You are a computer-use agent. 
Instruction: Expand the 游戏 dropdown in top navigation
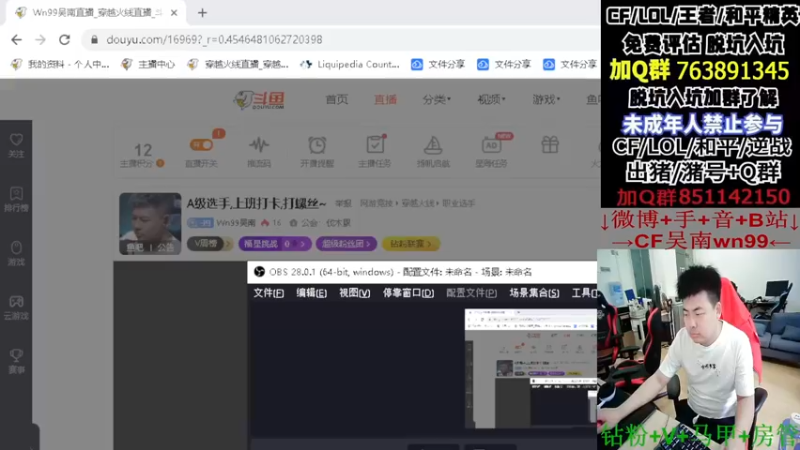pyautogui.click(x=546, y=99)
